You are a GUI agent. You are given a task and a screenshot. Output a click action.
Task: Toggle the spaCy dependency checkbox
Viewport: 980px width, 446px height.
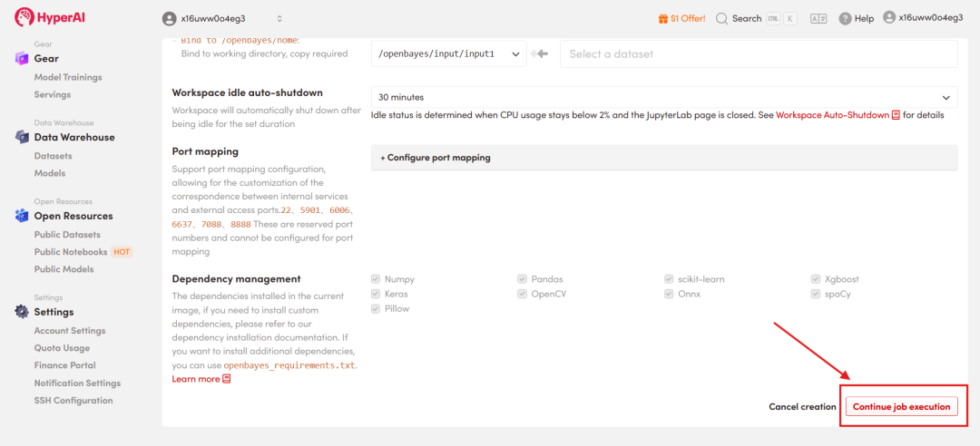pyautogui.click(x=816, y=294)
